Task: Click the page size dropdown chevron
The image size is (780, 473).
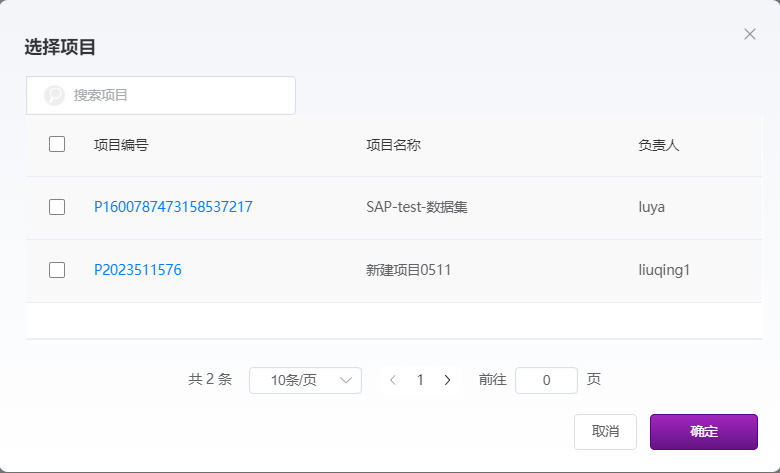Action: point(347,380)
